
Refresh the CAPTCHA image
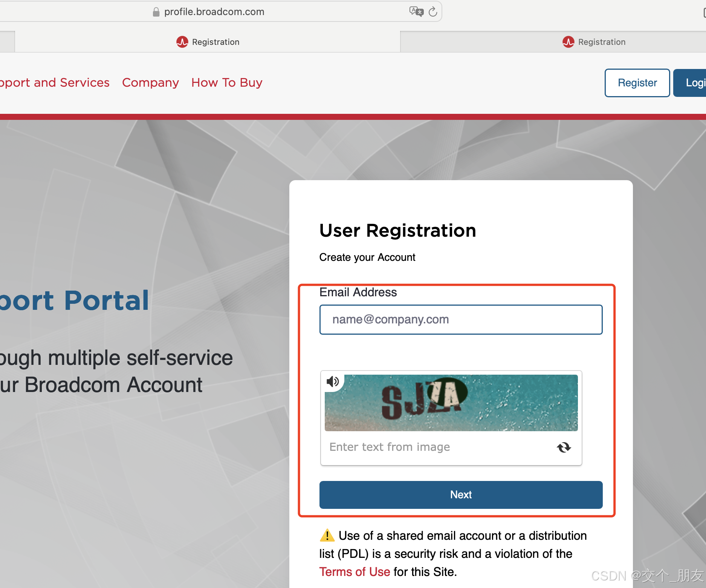[564, 447]
